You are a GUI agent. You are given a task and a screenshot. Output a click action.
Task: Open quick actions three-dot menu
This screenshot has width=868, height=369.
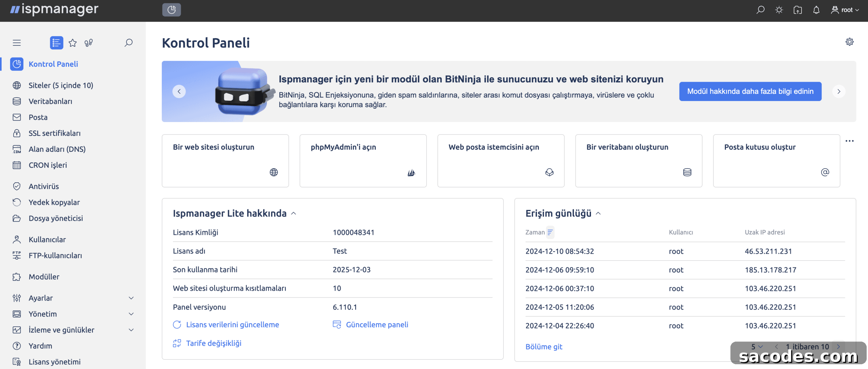coord(849,141)
